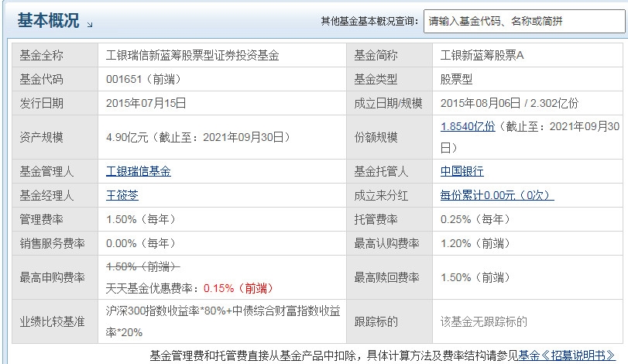The width and height of the screenshot is (628, 364).
Task: Select the 基金代码 label cell
Action: (55, 79)
